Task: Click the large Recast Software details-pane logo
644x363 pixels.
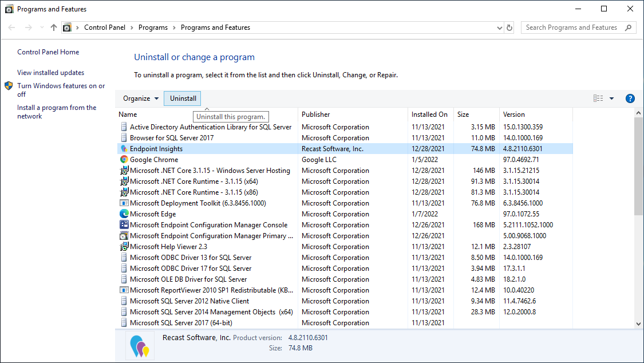Action: (140, 346)
